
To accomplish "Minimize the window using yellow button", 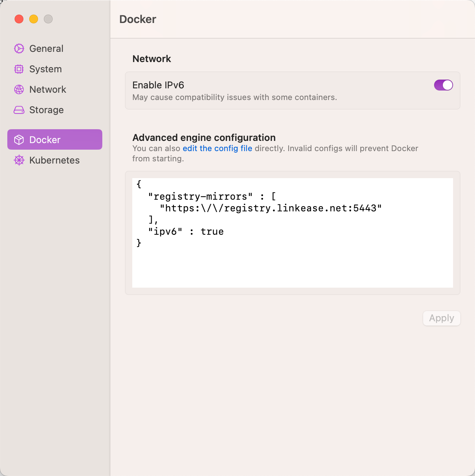I will point(34,19).
